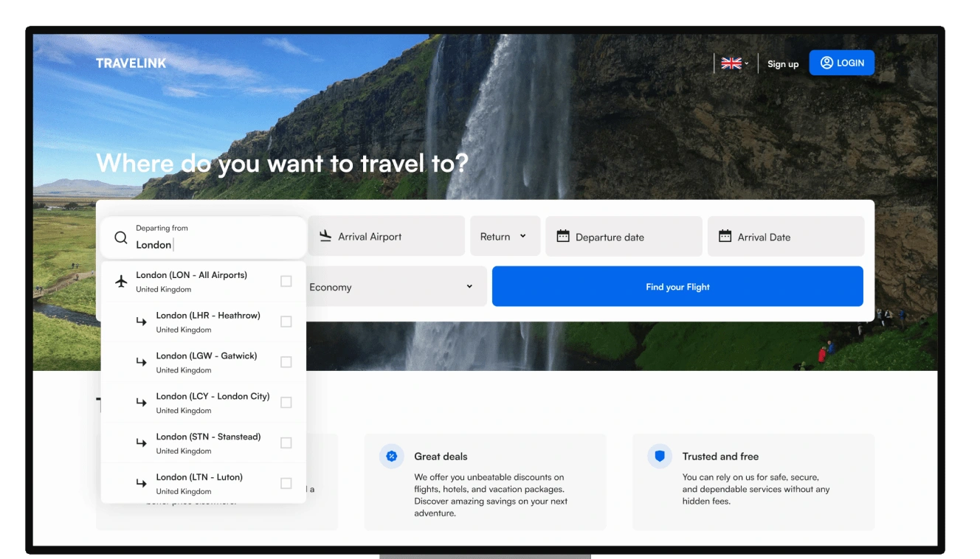Choose the London (STN - Stanstead) suggestion text
The image size is (980, 559).
click(x=209, y=437)
